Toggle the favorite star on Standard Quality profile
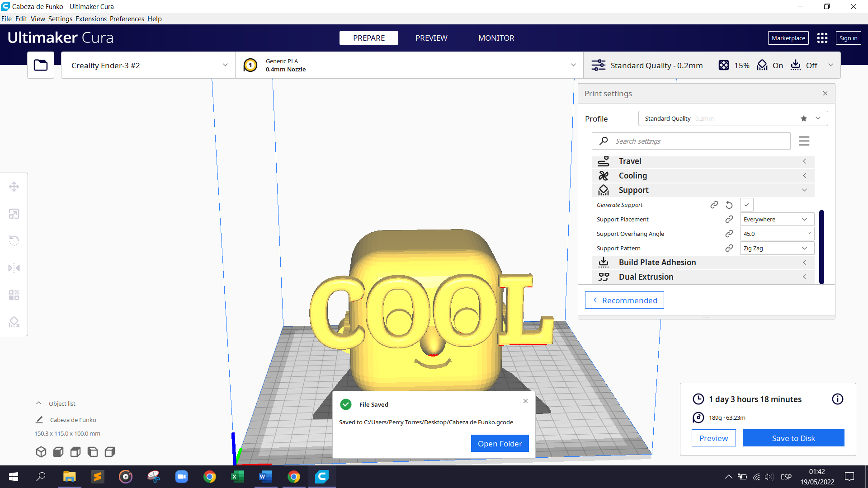The image size is (868, 488). 803,118
